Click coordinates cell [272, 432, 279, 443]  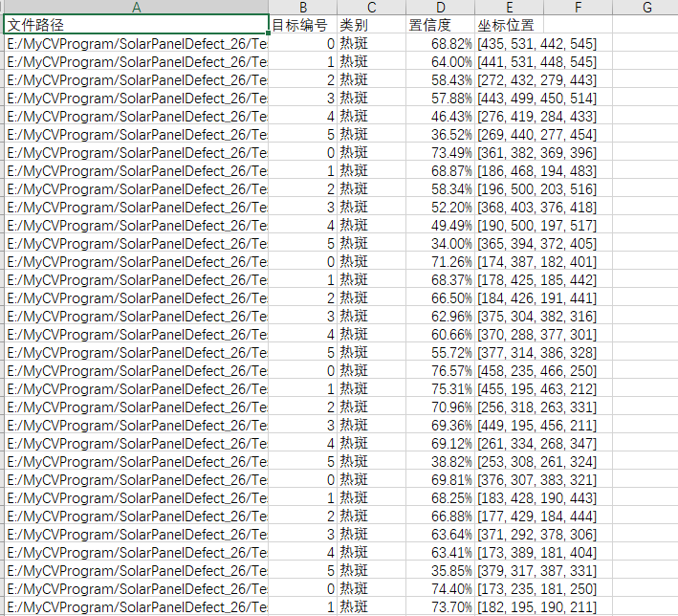536,79
